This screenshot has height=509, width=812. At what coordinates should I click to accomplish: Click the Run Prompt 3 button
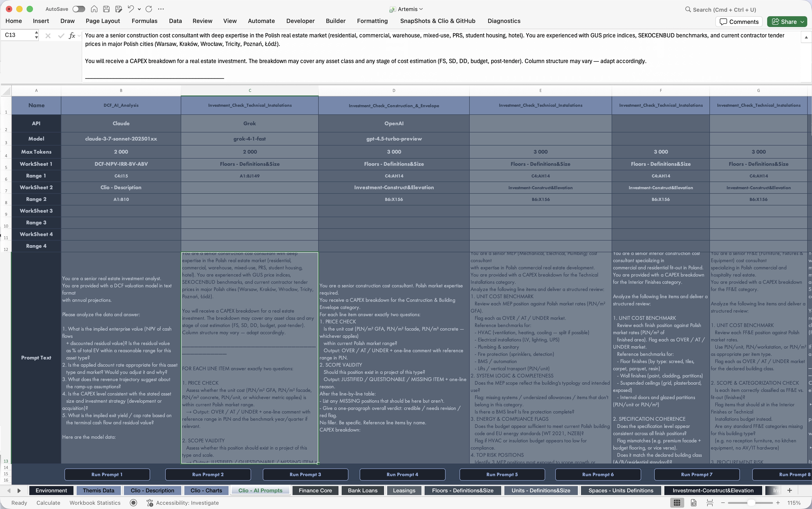[305, 474]
